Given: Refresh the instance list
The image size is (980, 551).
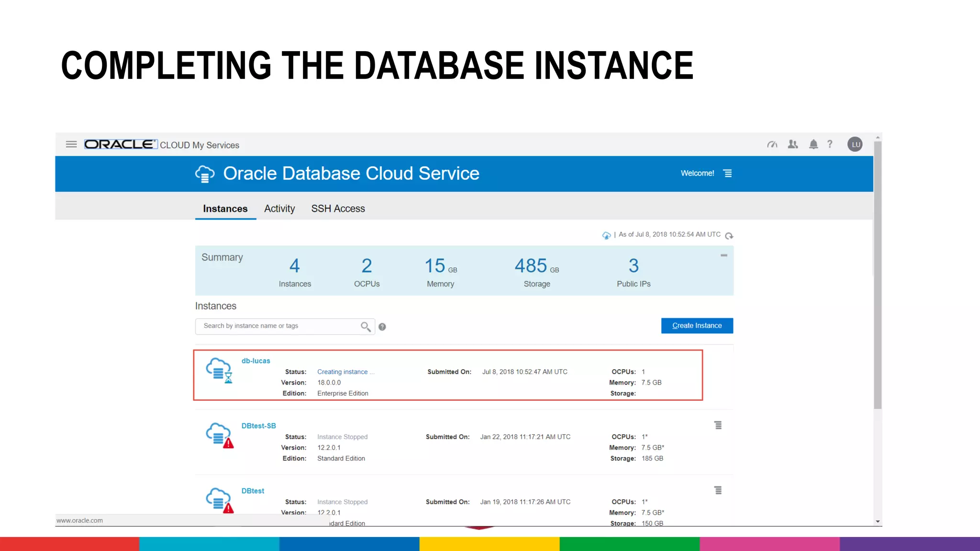Looking at the screenshot, I should click(x=729, y=235).
